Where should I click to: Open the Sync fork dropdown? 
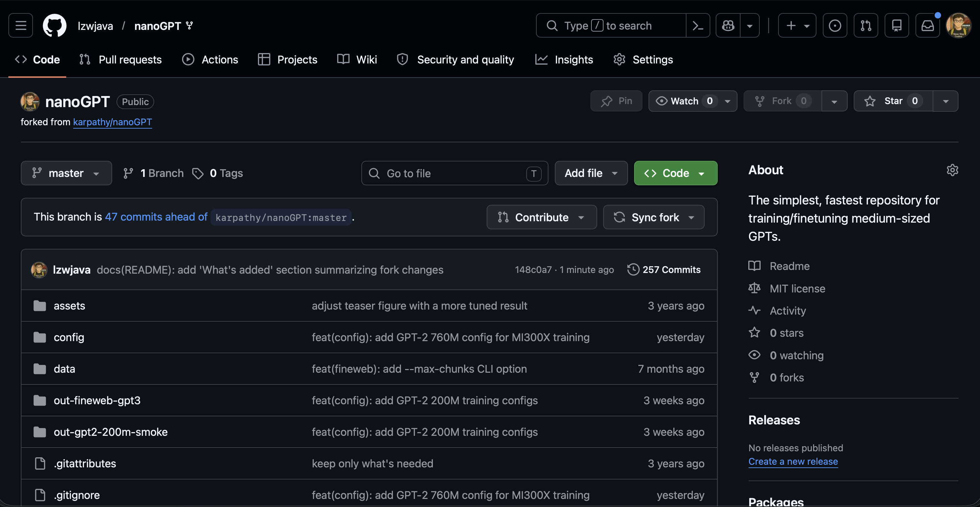point(654,217)
